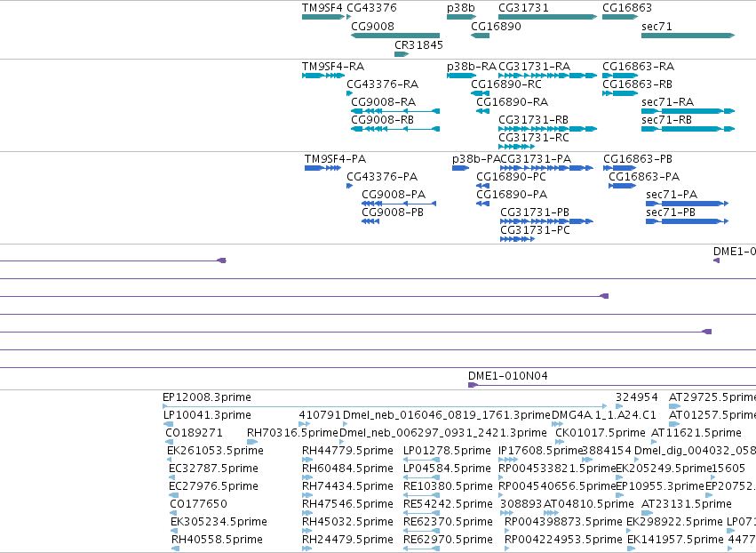Select the RH44779.5prime EST label
756x553 pixels.
click(x=347, y=451)
